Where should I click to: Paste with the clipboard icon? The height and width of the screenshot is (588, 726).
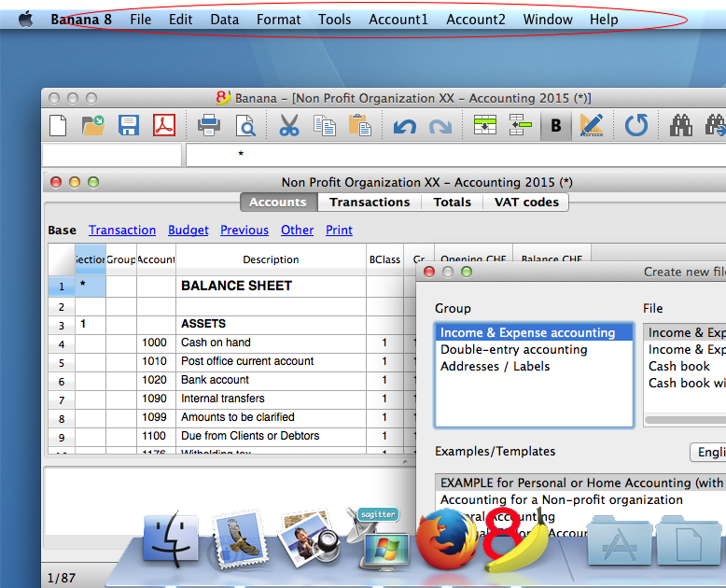coord(360,125)
